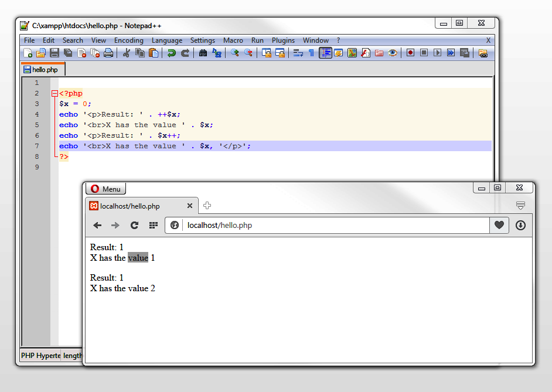Reload localhost/hello.php in Opera

pos(134,225)
